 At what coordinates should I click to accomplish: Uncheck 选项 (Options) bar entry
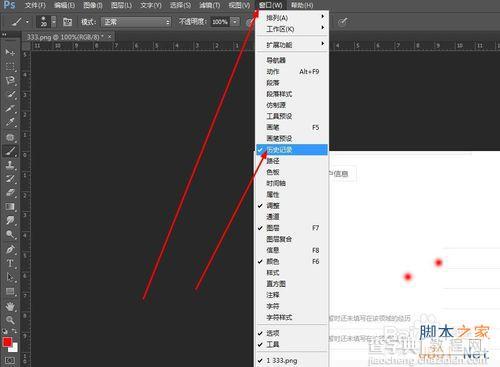click(292, 333)
